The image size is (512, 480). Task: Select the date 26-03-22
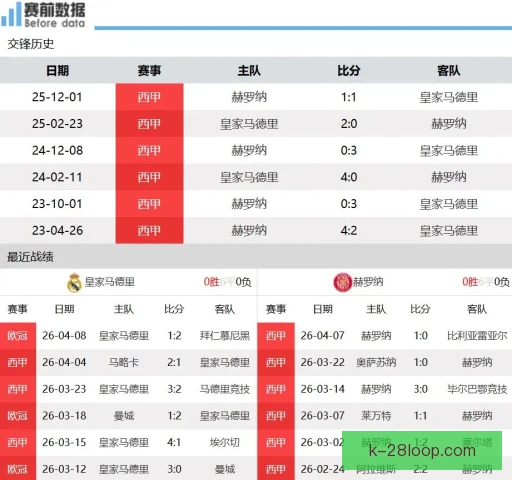click(x=323, y=362)
